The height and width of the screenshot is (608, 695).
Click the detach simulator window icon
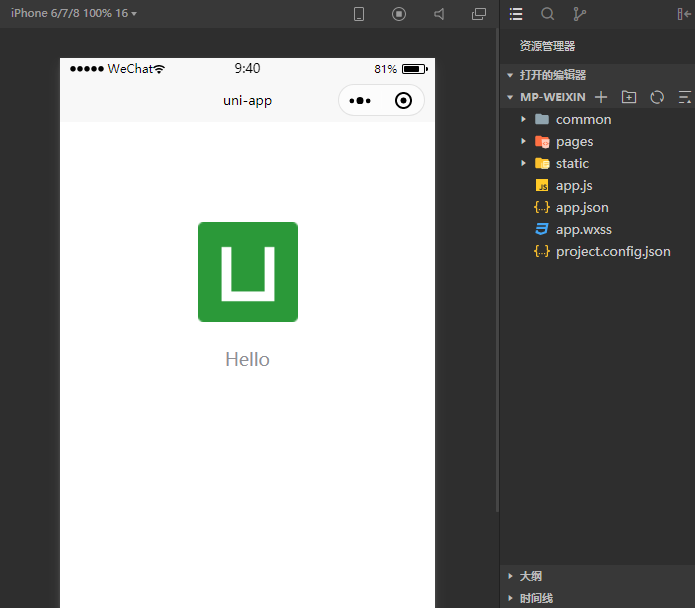click(479, 14)
